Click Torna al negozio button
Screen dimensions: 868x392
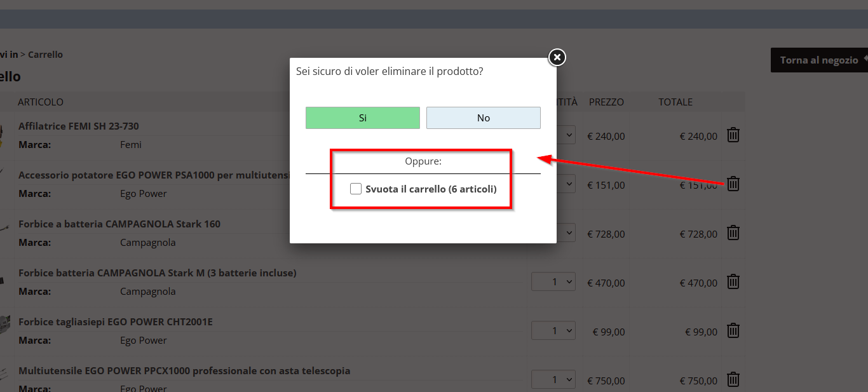pyautogui.click(x=819, y=60)
